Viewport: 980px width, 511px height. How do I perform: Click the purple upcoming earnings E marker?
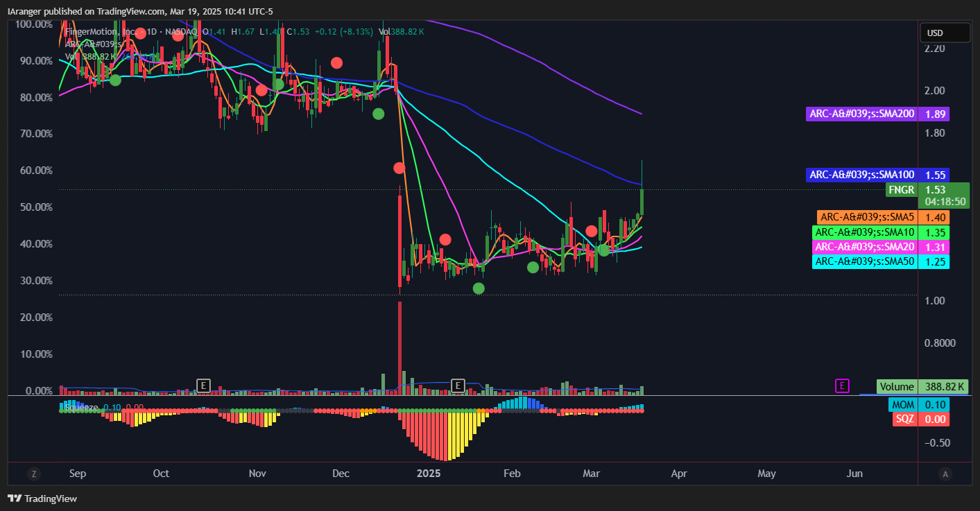842,386
